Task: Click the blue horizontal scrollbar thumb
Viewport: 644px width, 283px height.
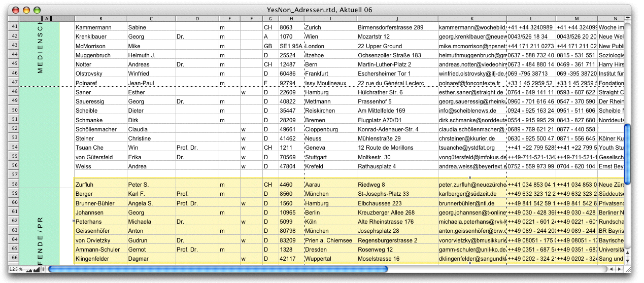Action: [x=218, y=269]
